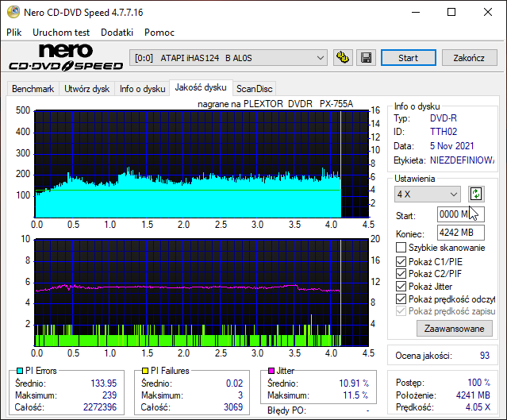Click the PI Errors average 133.95
The height and width of the screenshot is (420, 507).
pos(104,383)
